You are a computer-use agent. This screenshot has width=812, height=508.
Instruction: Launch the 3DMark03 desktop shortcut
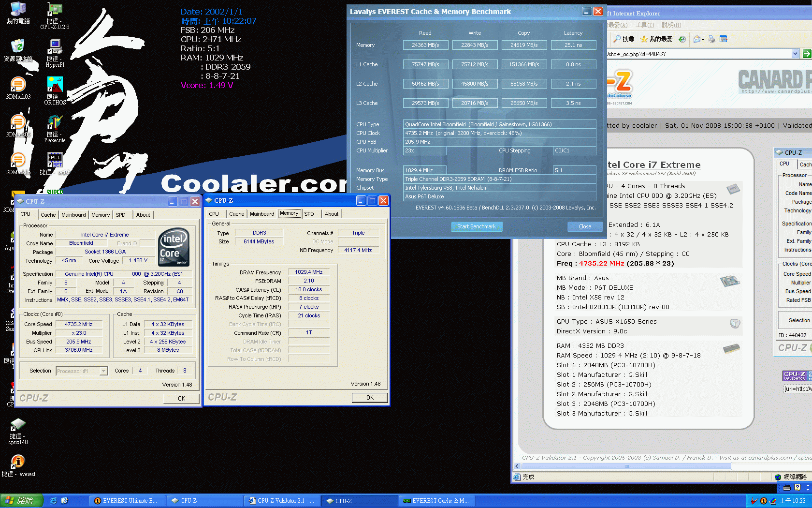point(18,88)
